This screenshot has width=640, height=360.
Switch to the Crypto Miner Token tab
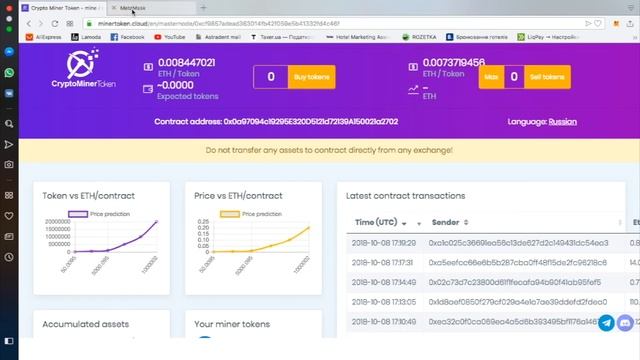(63, 8)
